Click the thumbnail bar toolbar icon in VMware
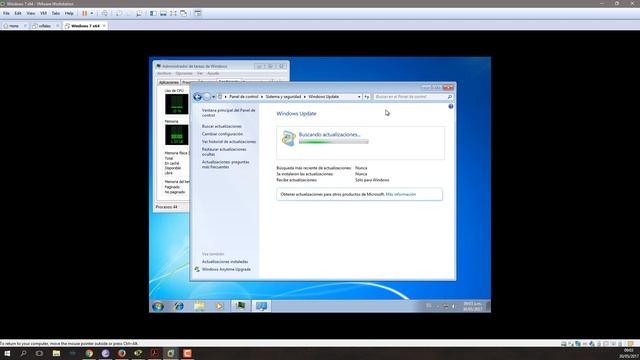Screen dimensions: 640x360 (x=163, y=13)
